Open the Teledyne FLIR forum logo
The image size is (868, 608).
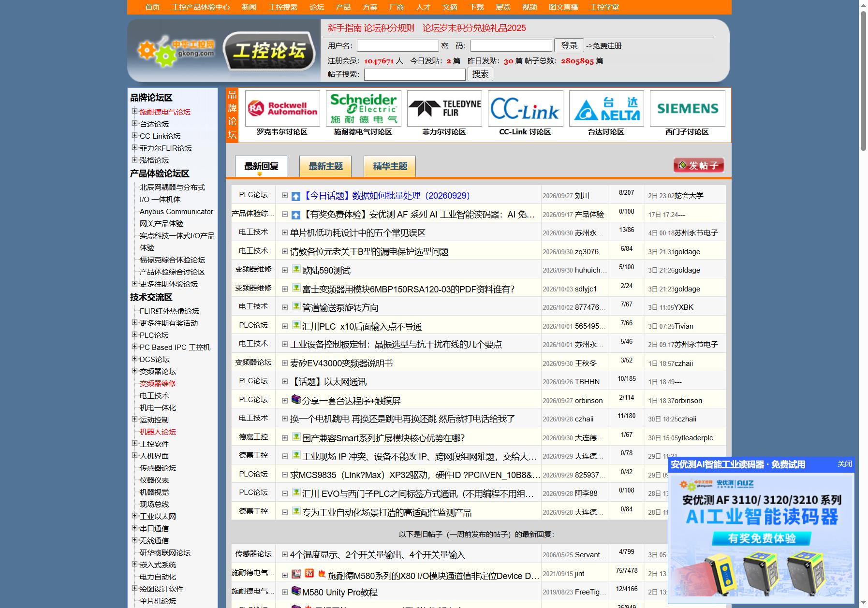point(444,109)
